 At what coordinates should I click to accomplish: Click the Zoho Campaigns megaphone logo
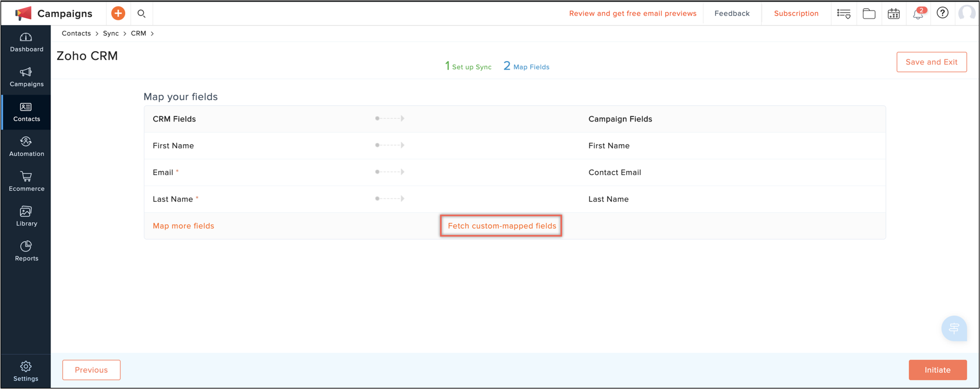(23, 13)
